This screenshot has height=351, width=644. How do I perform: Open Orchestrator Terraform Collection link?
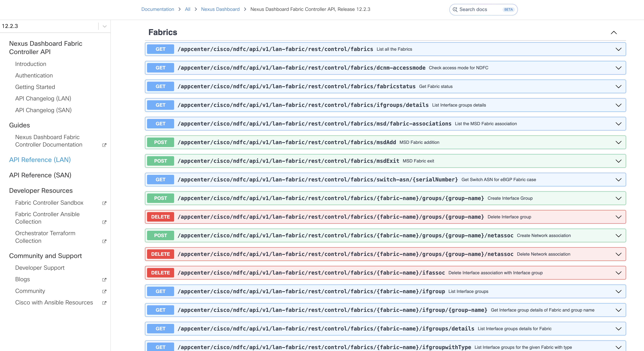pos(45,237)
